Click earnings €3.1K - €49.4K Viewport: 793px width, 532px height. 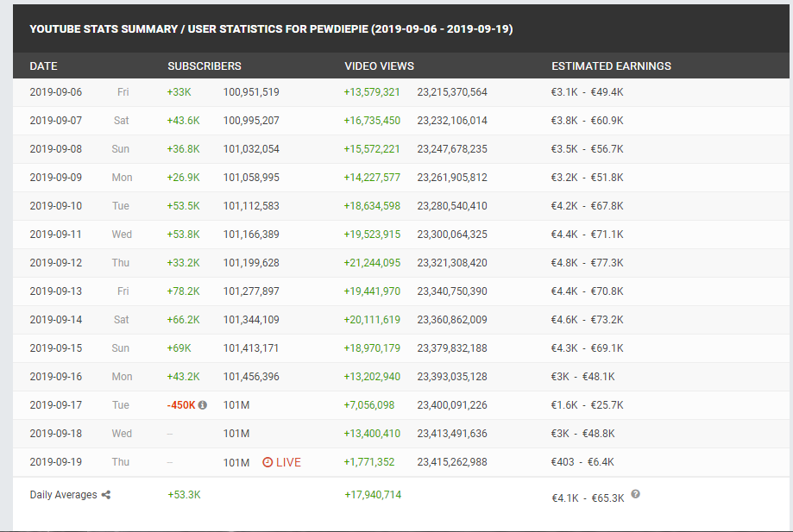click(x=587, y=92)
